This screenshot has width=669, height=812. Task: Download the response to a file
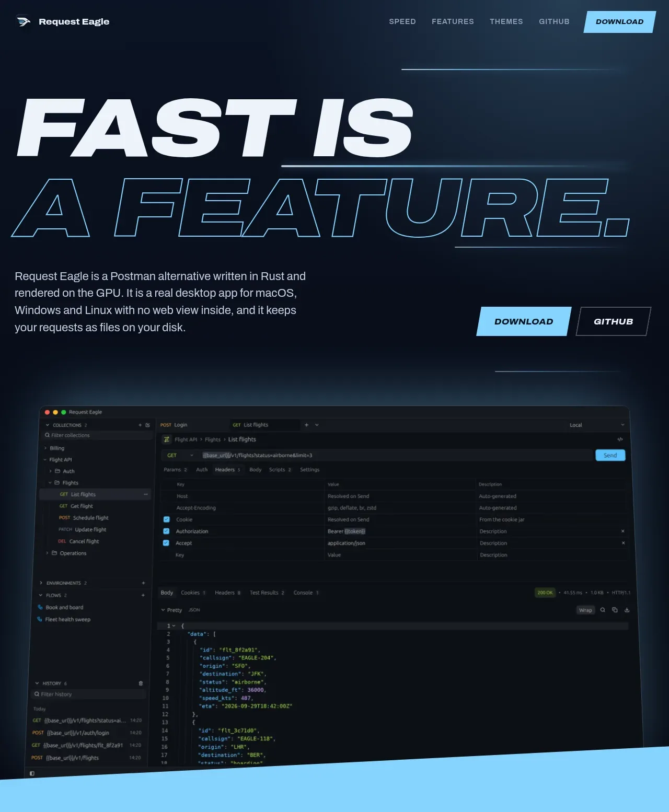(x=627, y=610)
